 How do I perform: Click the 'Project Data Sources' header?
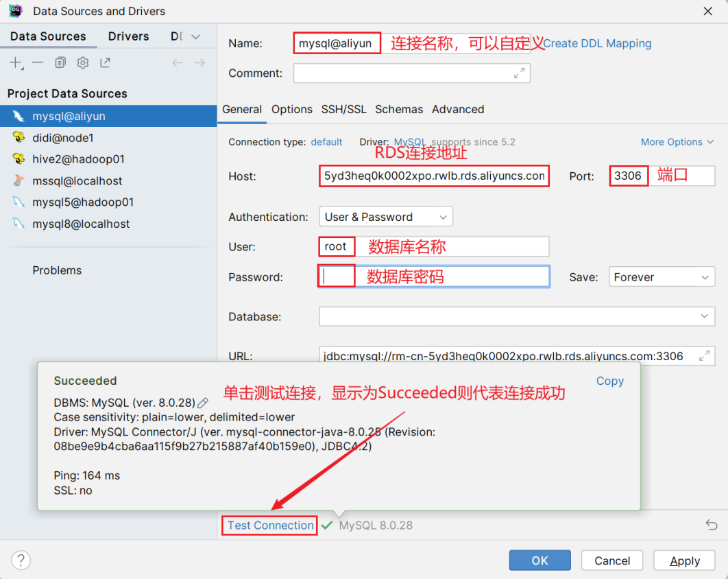(67, 93)
